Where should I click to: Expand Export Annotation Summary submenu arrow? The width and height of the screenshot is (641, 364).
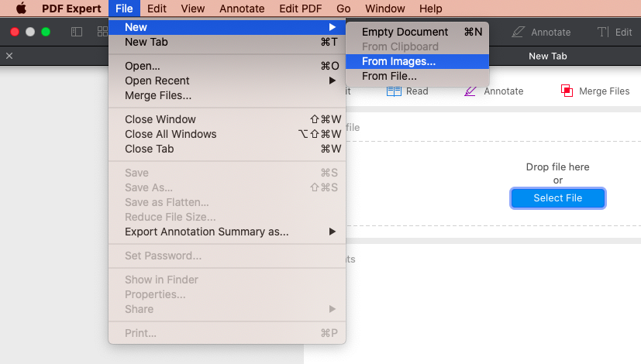click(332, 232)
